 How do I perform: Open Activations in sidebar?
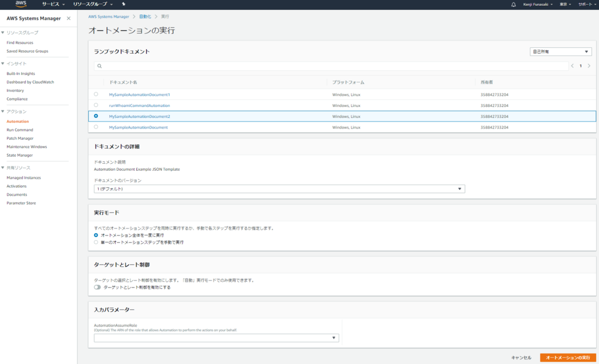[16, 186]
